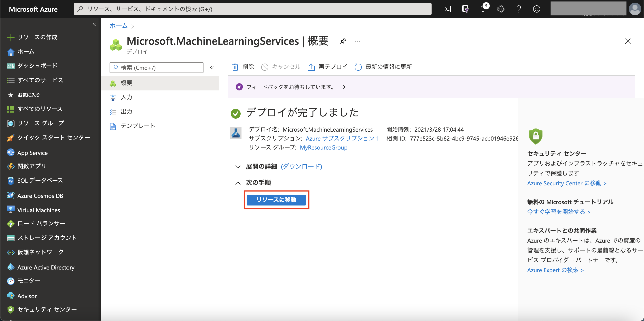Open Azure Cosmos DB
This screenshot has height=321, width=644.
coord(40,195)
